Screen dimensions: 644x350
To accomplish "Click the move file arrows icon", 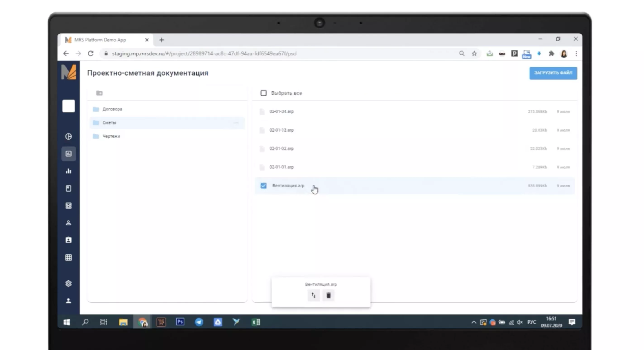I will point(313,295).
